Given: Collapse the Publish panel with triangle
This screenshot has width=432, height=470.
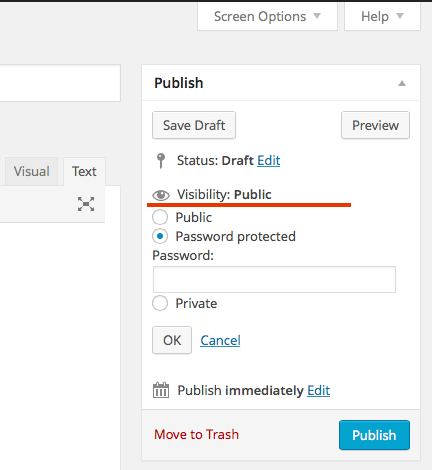Looking at the screenshot, I should coord(402,83).
